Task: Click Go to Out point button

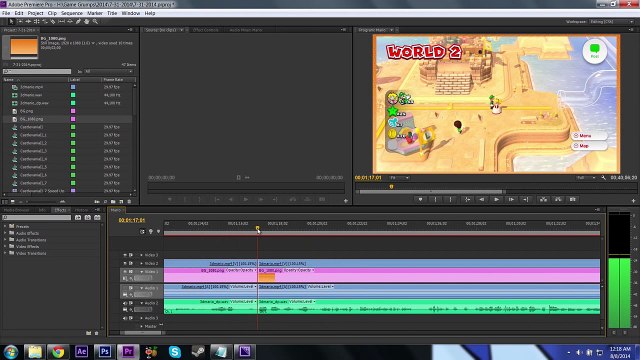Action: (526, 200)
